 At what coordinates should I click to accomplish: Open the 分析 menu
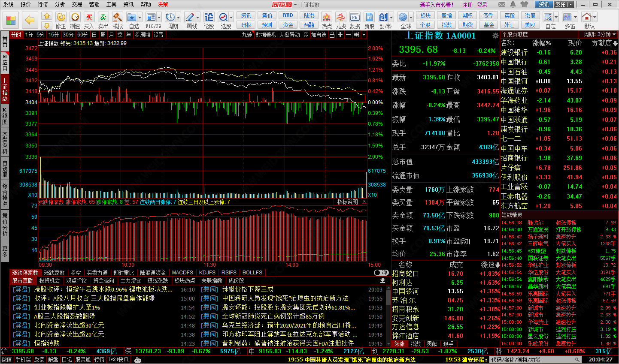60,4
